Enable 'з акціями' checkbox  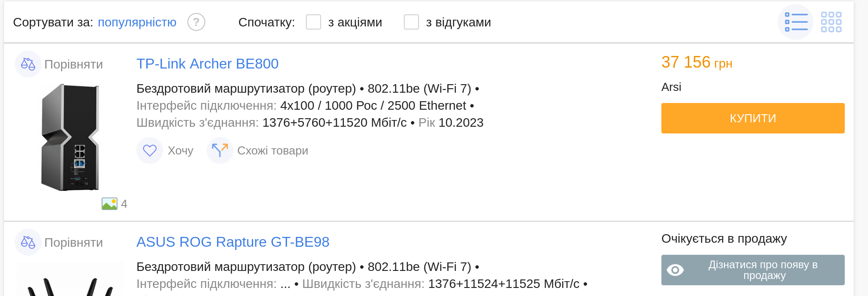click(x=313, y=22)
